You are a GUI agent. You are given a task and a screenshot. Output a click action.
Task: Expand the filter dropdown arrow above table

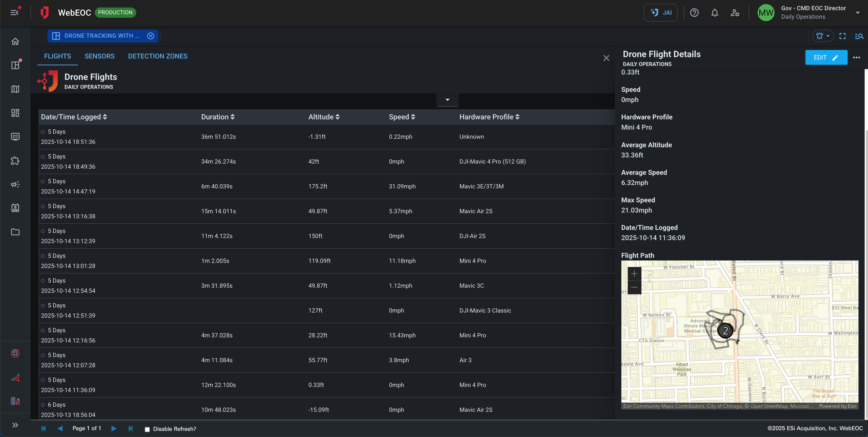point(447,100)
